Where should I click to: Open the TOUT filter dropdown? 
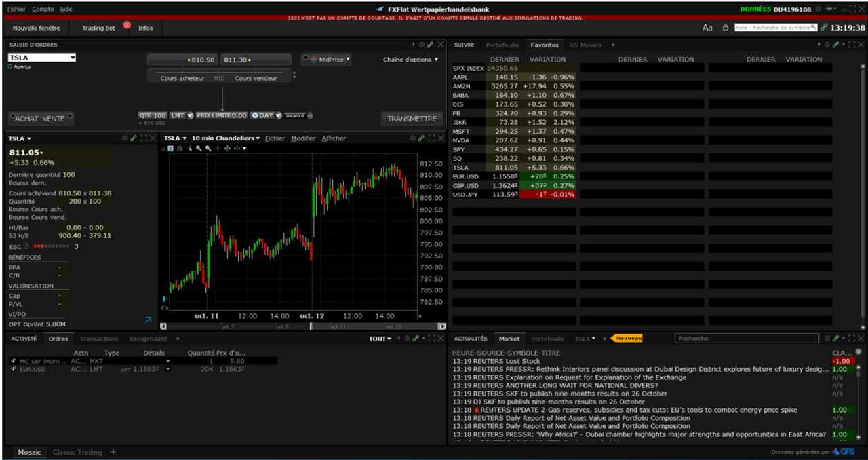tap(380, 339)
